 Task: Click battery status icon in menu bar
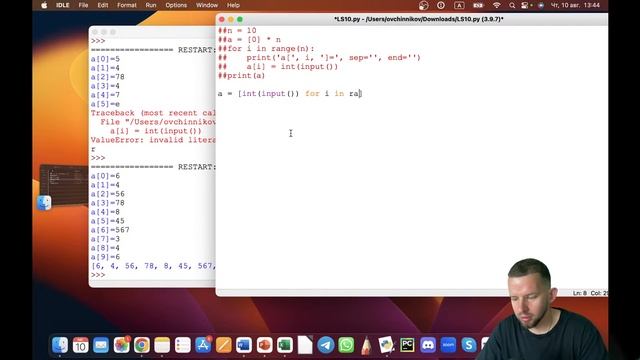pyautogui.click(x=478, y=5)
